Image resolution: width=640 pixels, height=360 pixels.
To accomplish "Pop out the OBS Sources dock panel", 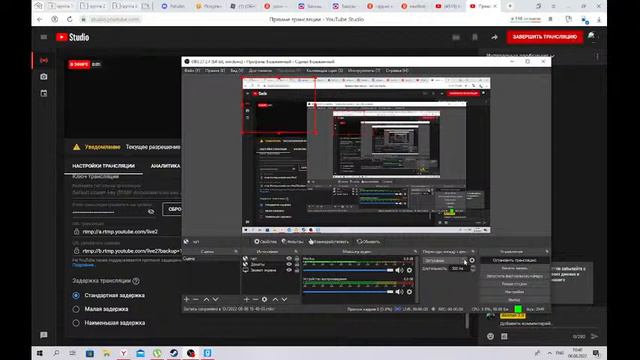I will (296, 252).
